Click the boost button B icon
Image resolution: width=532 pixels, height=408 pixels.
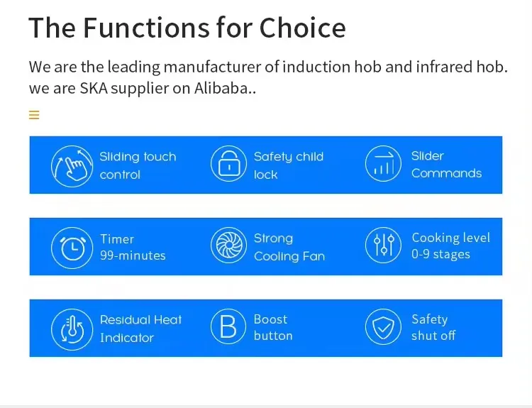[228, 328]
